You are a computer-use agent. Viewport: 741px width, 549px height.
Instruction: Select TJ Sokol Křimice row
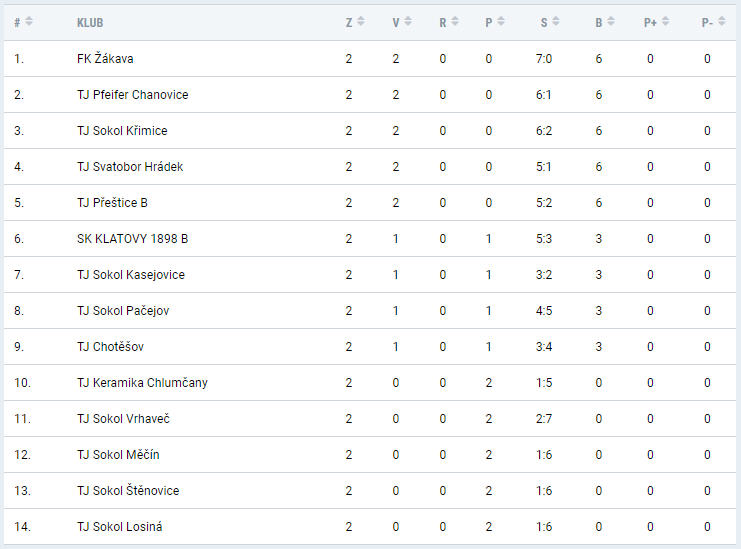(370, 130)
